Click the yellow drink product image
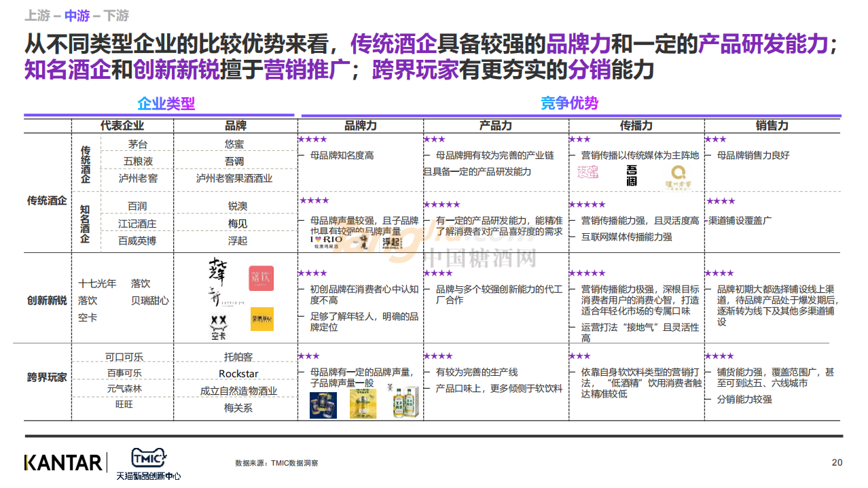This screenshot has width=868, height=488. point(363,402)
